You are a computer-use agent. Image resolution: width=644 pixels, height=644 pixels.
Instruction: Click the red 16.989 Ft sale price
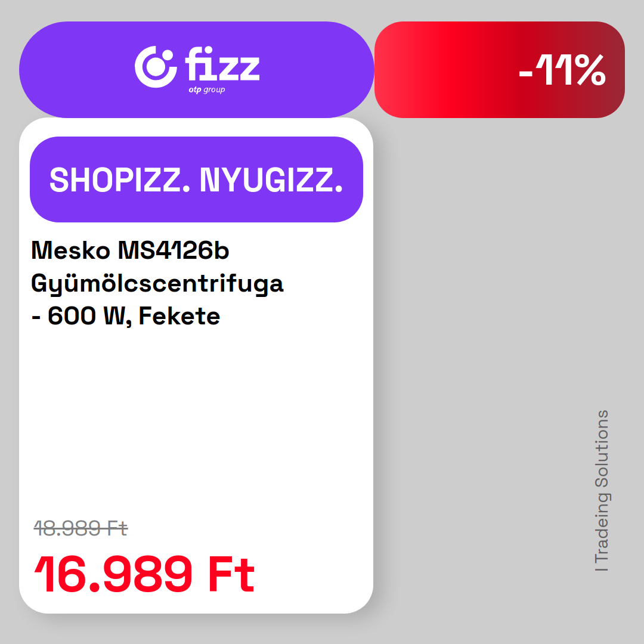(144, 574)
